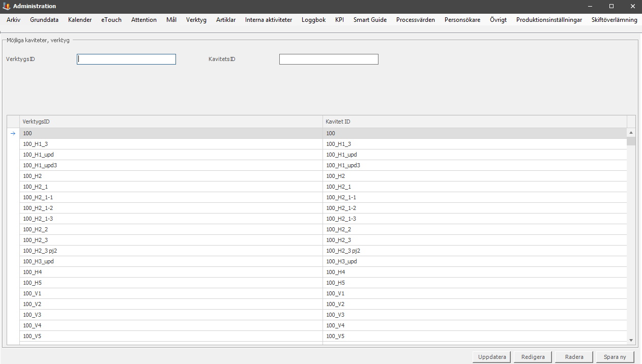Click the Spara ny button
Viewport: 642px width, 364px height.
pyautogui.click(x=615, y=357)
